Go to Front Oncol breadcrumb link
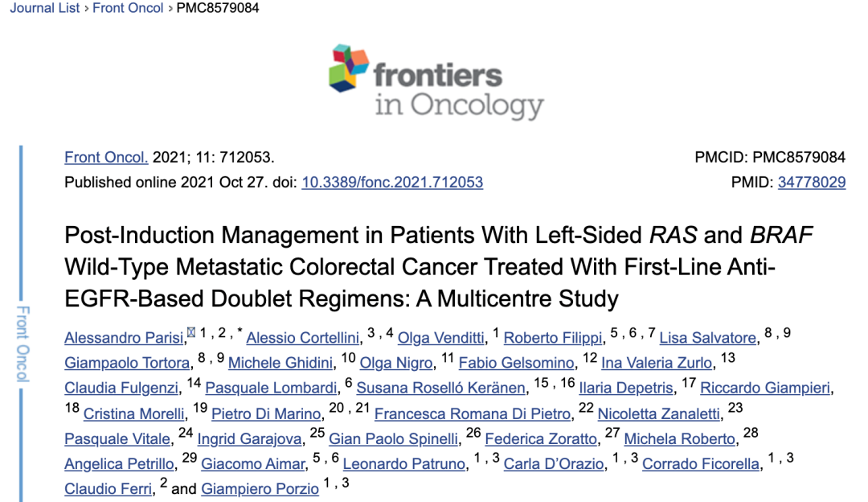This screenshot has width=868, height=502. click(x=129, y=8)
